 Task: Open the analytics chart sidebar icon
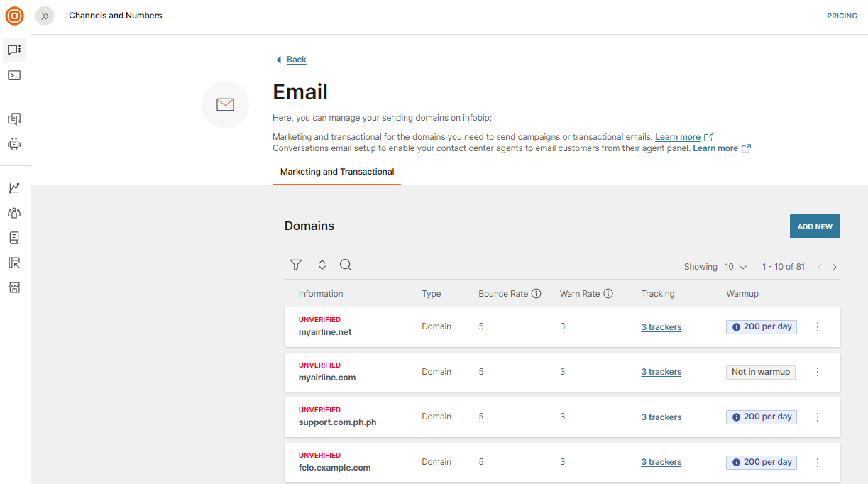click(14, 188)
